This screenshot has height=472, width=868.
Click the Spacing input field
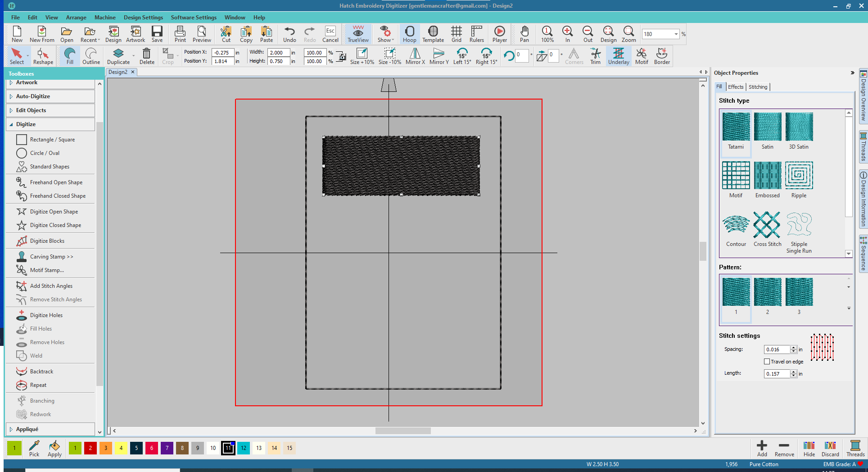pyautogui.click(x=777, y=349)
